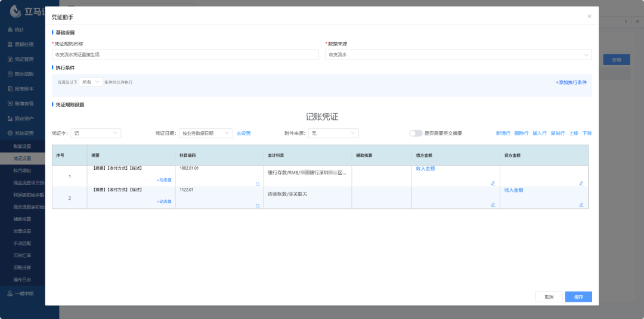Click 新增行 to add a row
Viewport: 644px width, 319px height.
[x=503, y=133]
